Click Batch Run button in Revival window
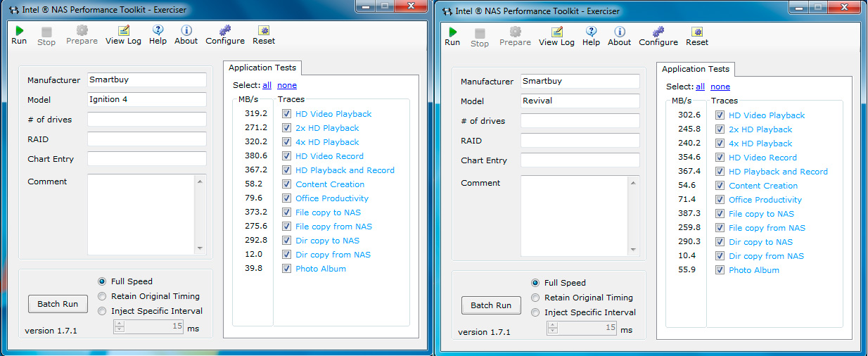 491,305
